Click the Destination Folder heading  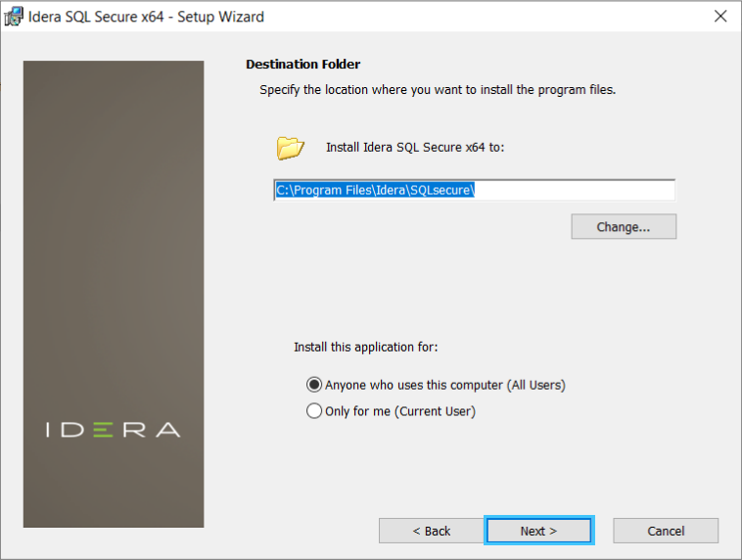click(302, 64)
